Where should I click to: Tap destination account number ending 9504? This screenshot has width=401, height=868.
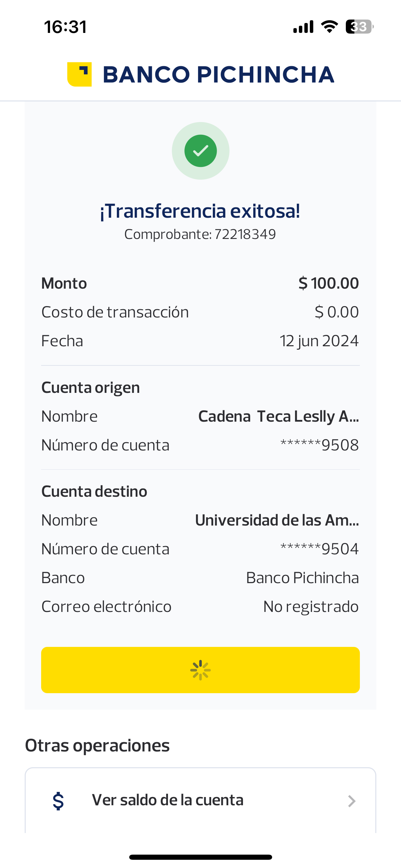point(319,549)
